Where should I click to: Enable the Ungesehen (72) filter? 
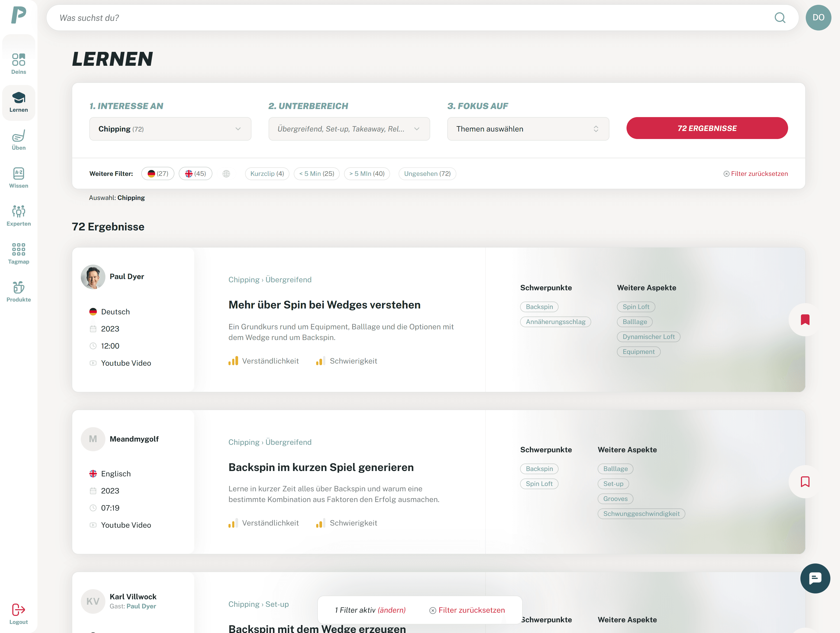pos(427,173)
